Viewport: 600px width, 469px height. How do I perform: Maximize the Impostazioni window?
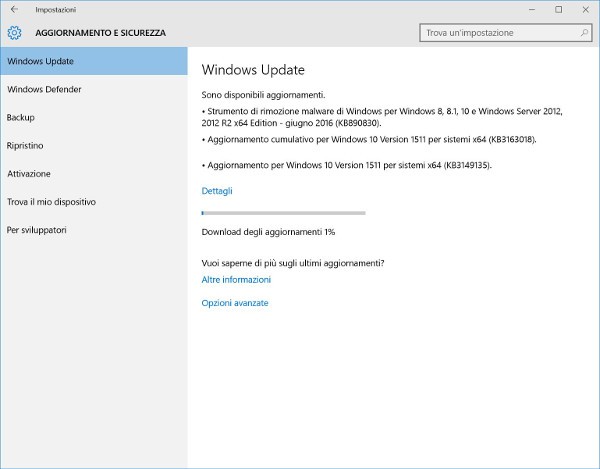pos(559,10)
